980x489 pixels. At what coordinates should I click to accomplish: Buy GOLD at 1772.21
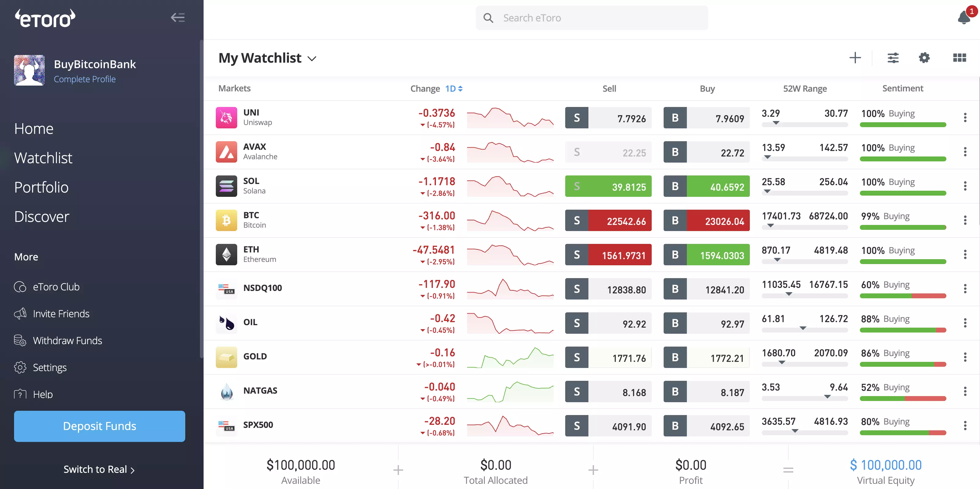click(x=706, y=358)
